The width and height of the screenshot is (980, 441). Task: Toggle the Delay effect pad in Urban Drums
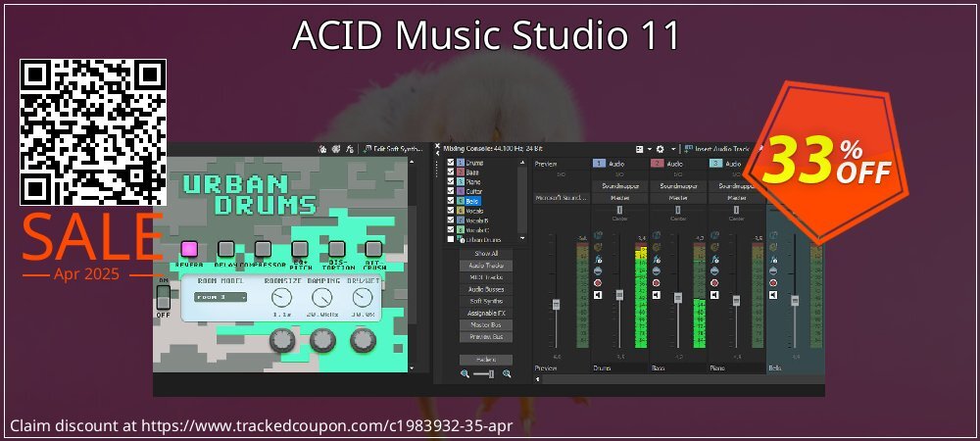coord(225,249)
